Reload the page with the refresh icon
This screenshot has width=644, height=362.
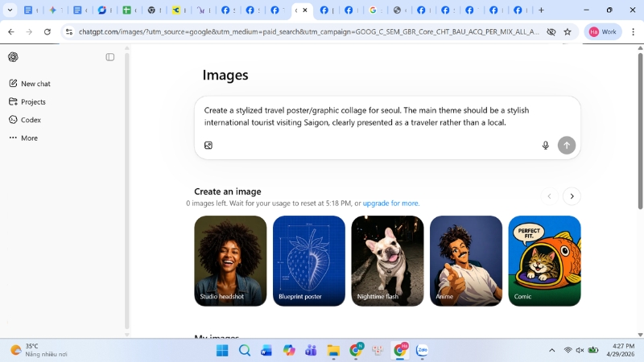[x=47, y=32]
